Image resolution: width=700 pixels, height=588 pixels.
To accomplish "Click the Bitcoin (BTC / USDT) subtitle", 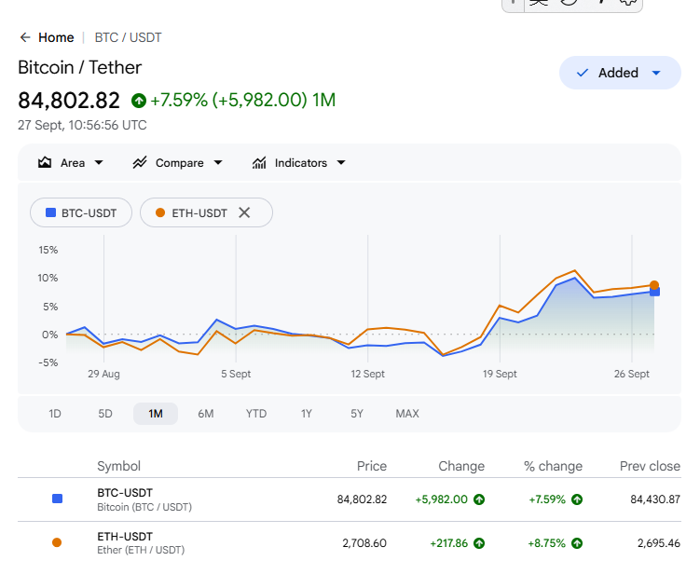I will (x=144, y=507).
